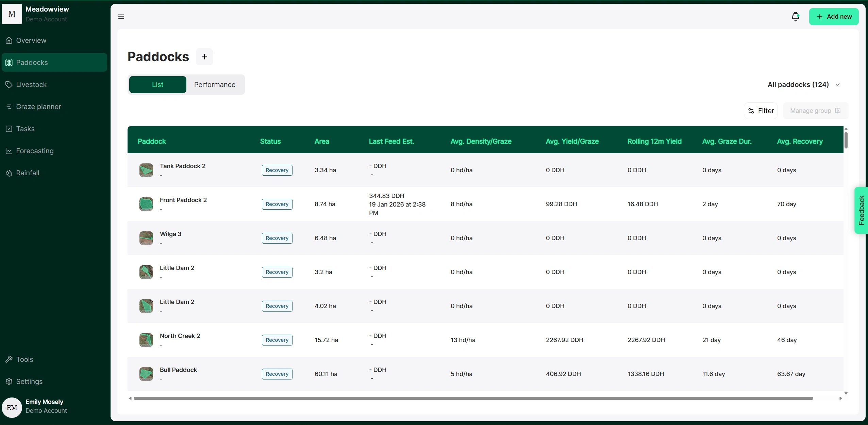Open Forecasting in the sidebar
The image size is (868, 425).
coord(35,151)
